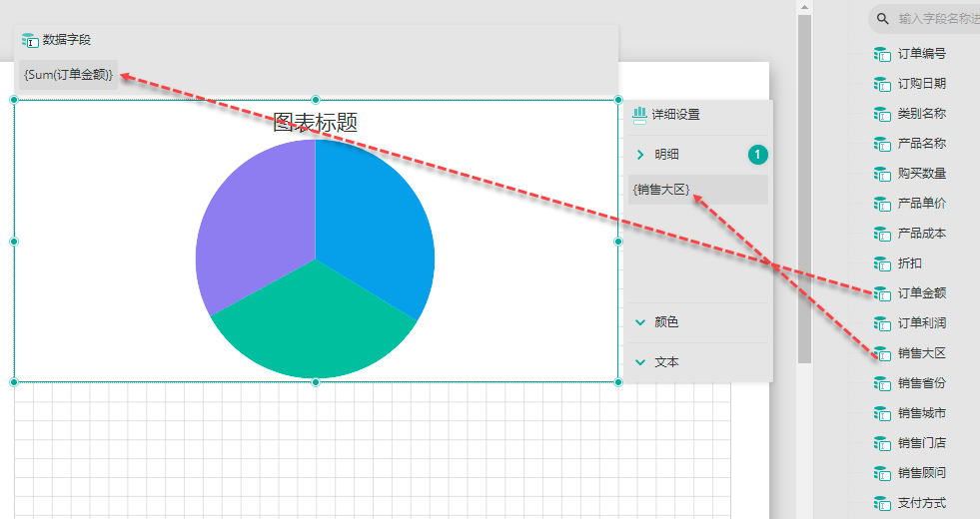The height and width of the screenshot is (519, 980).
Task: Click the 产品名称 field name
Action: pyautogui.click(x=922, y=144)
